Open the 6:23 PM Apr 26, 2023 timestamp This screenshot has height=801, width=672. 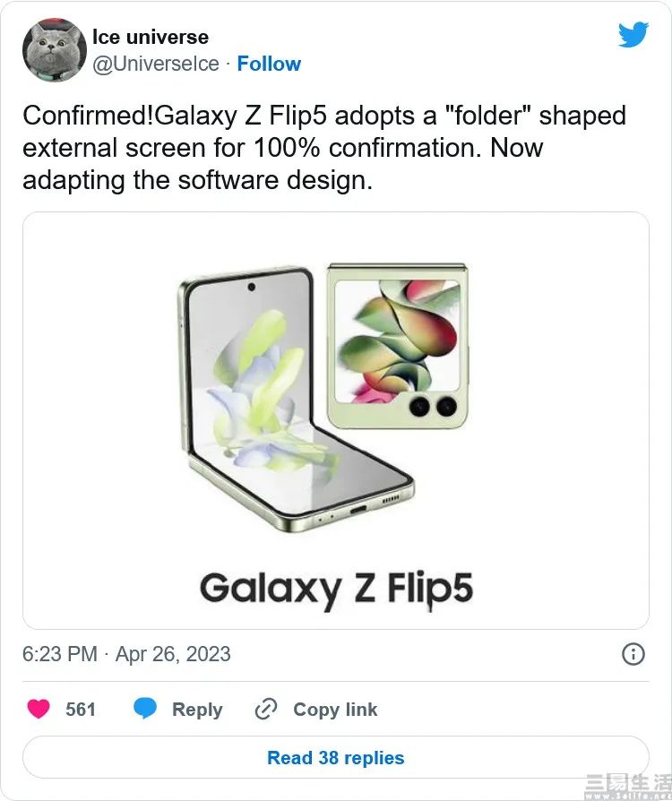click(x=126, y=654)
